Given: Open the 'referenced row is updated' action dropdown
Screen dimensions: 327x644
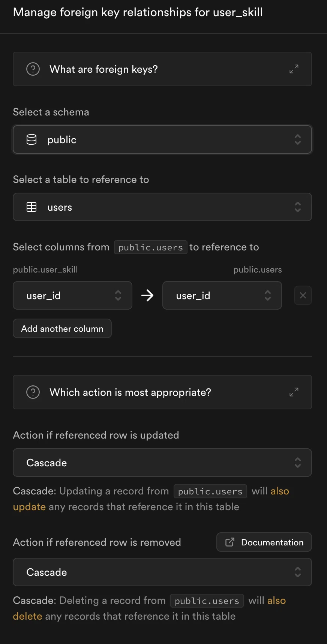Looking at the screenshot, I should click(162, 463).
